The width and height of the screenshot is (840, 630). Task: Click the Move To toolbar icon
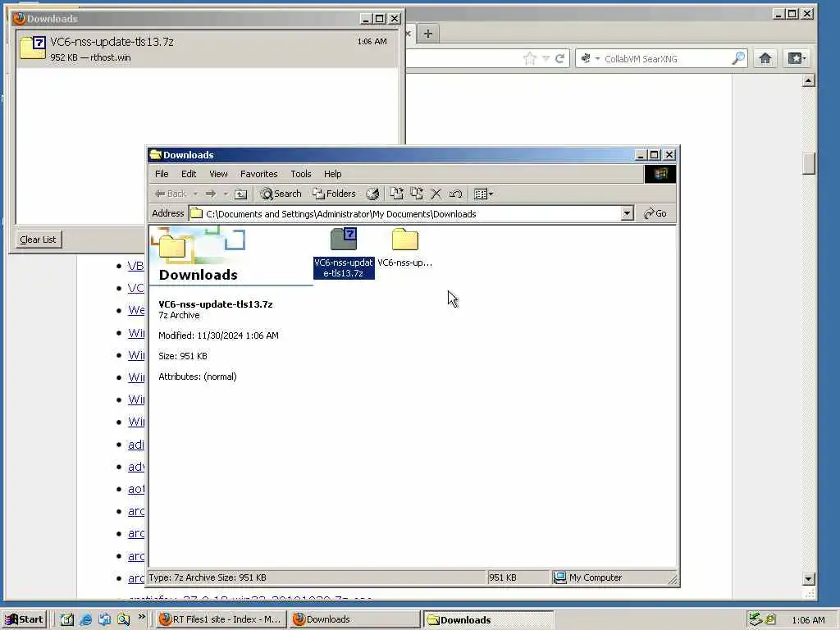pyautogui.click(x=396, y=194)
